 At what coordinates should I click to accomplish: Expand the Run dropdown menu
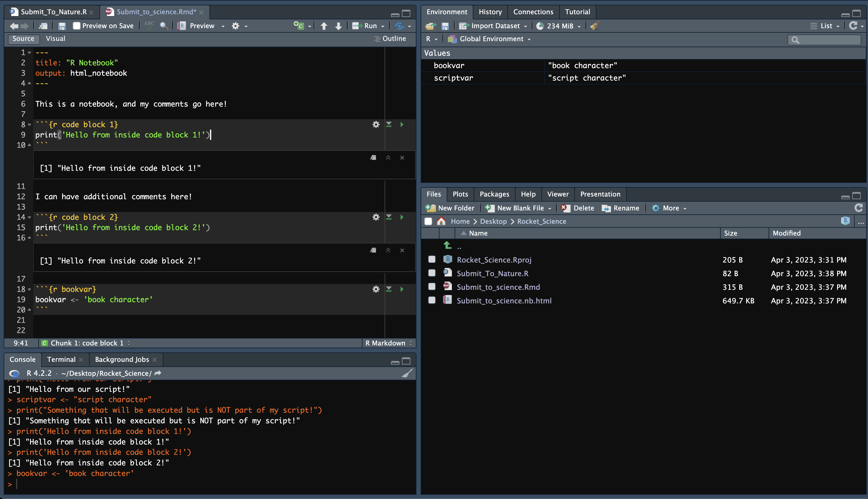[383, 26]
